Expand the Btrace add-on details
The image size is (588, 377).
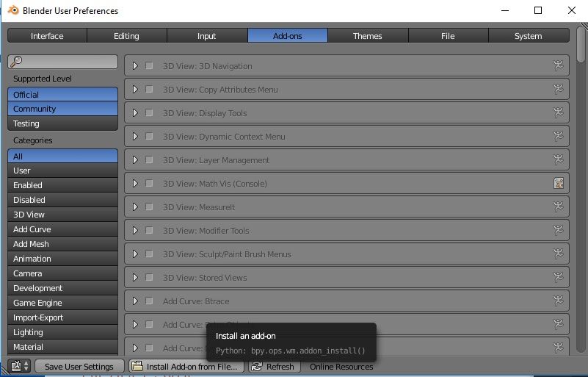coord(135,301)
